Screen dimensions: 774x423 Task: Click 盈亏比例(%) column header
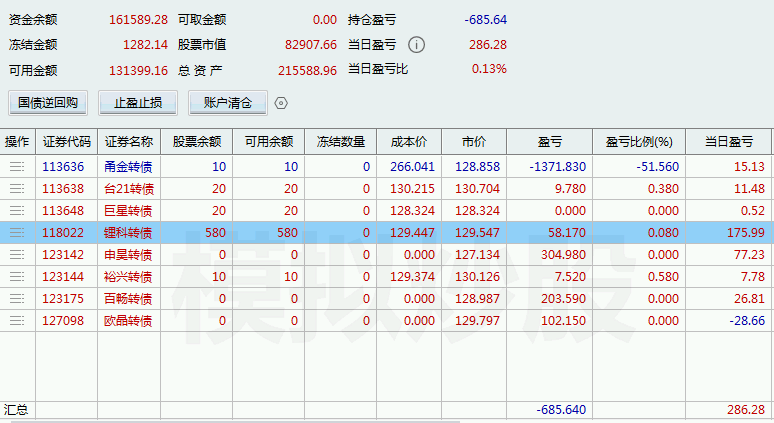point(639,142)
